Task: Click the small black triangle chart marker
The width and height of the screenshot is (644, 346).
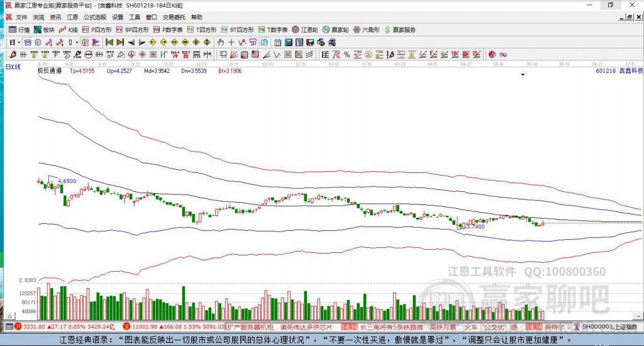Action: coord(523,75)
